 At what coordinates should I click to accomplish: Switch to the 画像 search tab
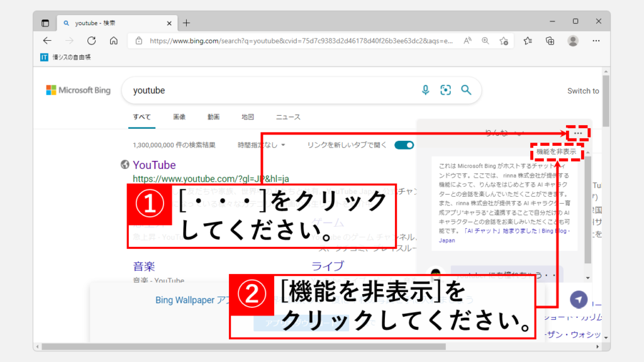[179, 117]
